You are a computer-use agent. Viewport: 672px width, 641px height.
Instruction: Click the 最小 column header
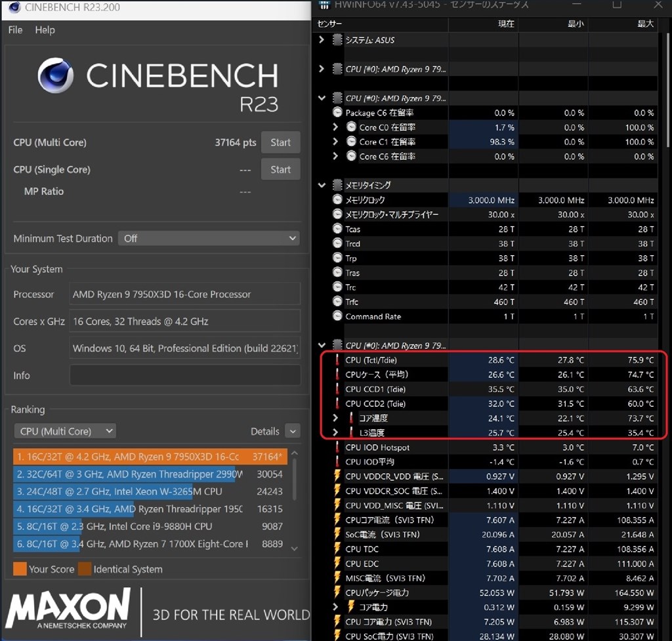[x=553, y=24]
